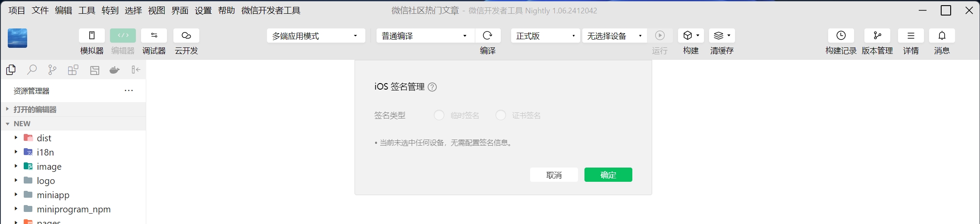980x224 pixels.
Task: Select the i18n folder name
Action: (x=45, y=152)
